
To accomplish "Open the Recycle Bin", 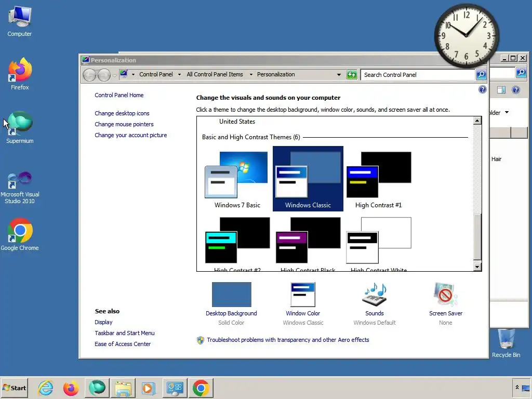I will [x=506, y=343].
